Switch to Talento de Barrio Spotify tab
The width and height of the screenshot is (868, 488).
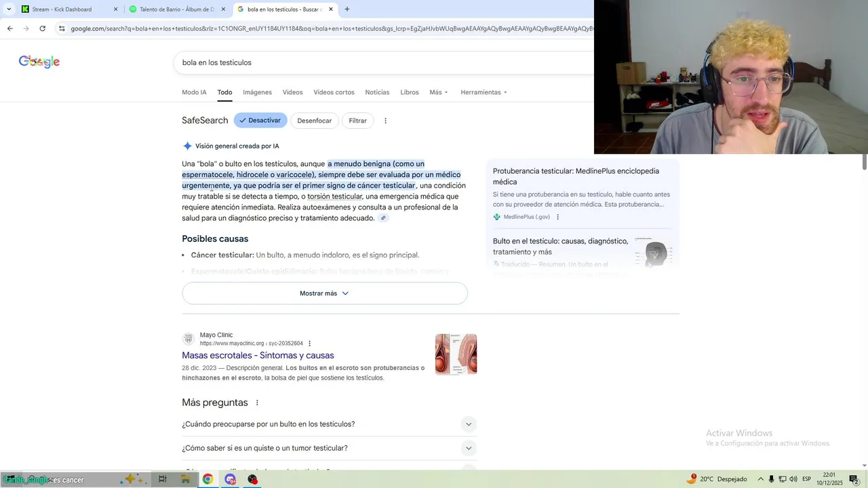pyautogui.click(x=176, y=9)
